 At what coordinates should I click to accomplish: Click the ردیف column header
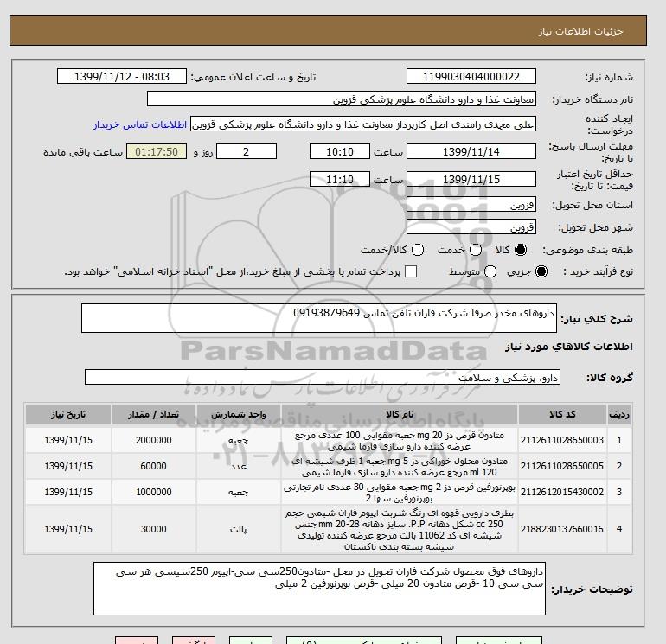tap(618, 414)
